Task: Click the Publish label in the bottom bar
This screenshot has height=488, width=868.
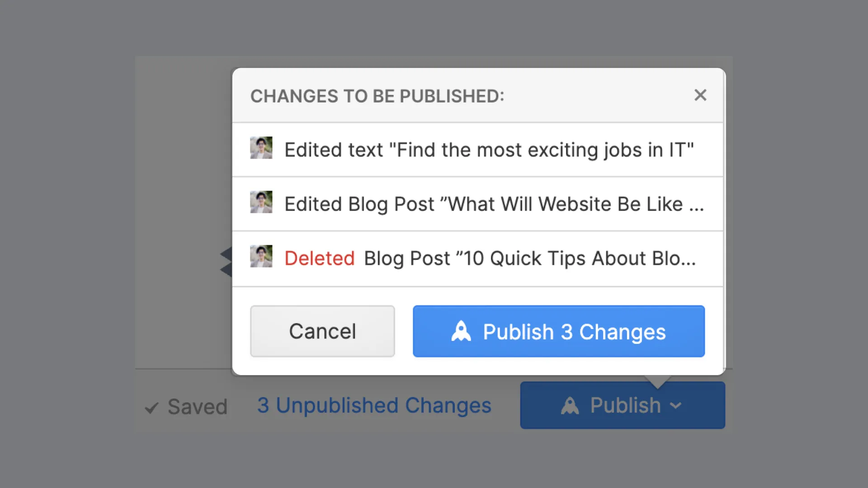Action: pyautogui.click(x=625, y=405)
